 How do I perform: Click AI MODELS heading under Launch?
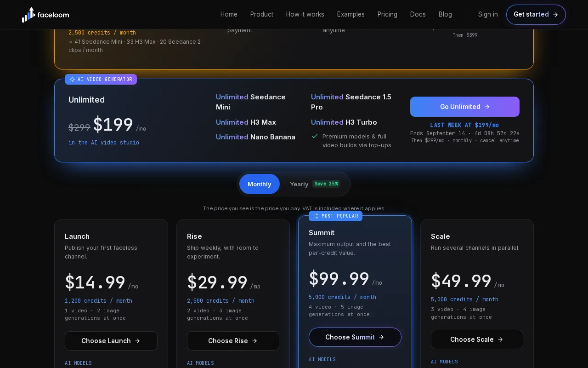pos(78,363)
